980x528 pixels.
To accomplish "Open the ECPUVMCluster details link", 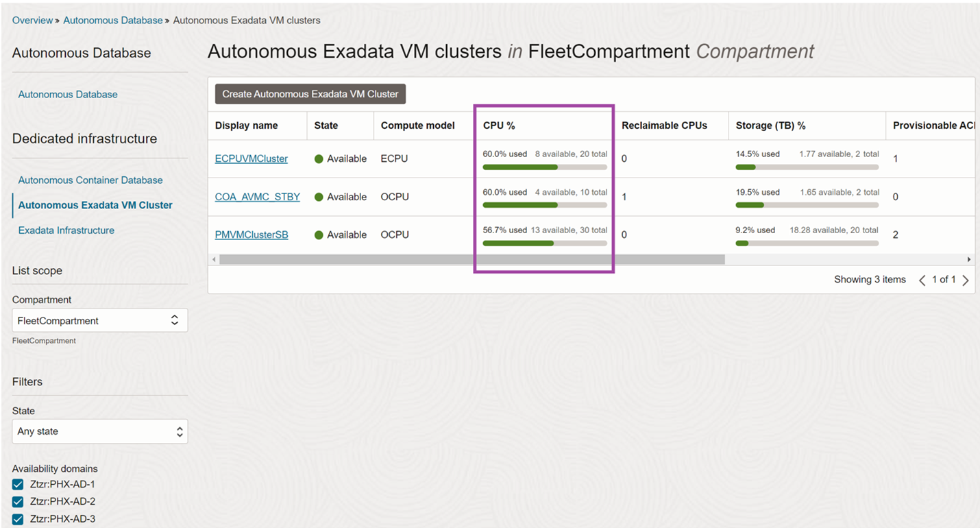I will 251,158.
